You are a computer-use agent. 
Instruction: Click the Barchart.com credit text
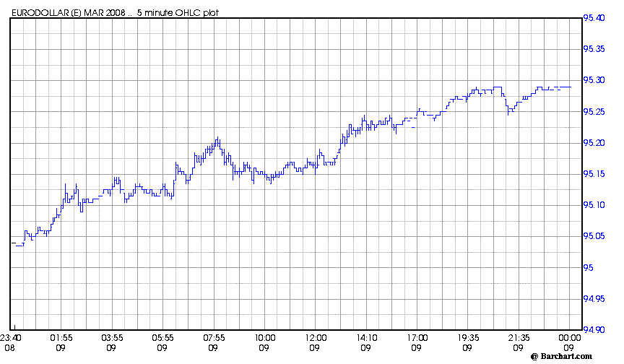coord(561,356)
